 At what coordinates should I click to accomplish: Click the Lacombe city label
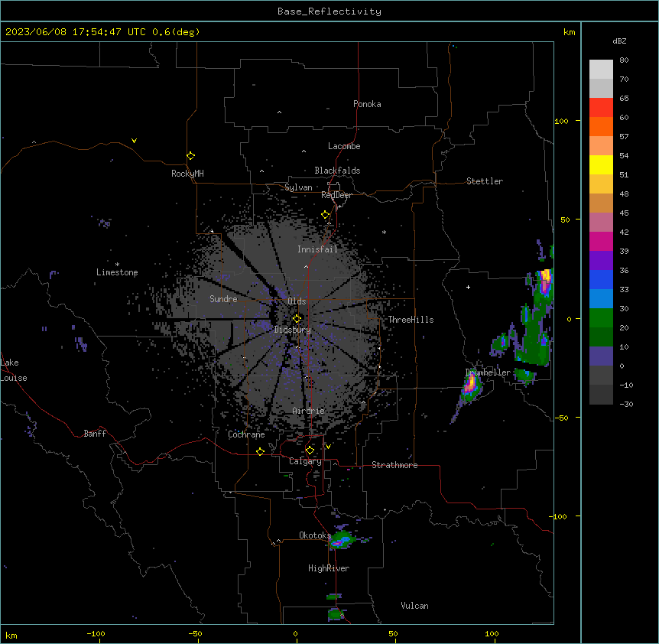[344, 146]
